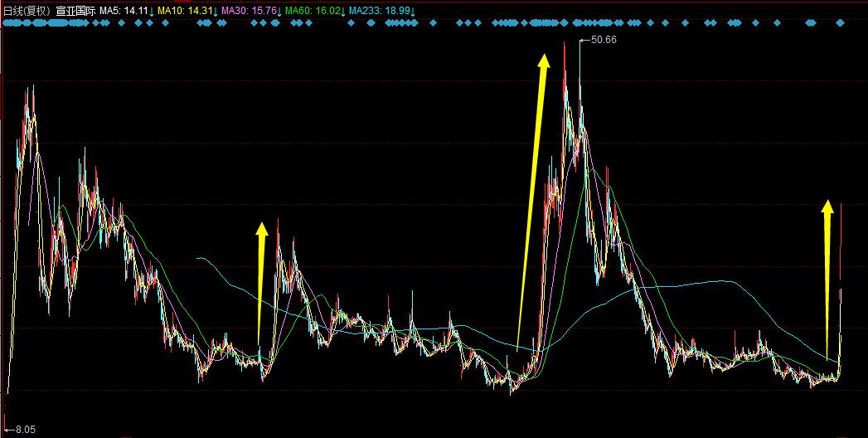Screen dimensions: 868x438
Task: Click the 宣亚国际 stock name
Action: (x=75, y=11)
